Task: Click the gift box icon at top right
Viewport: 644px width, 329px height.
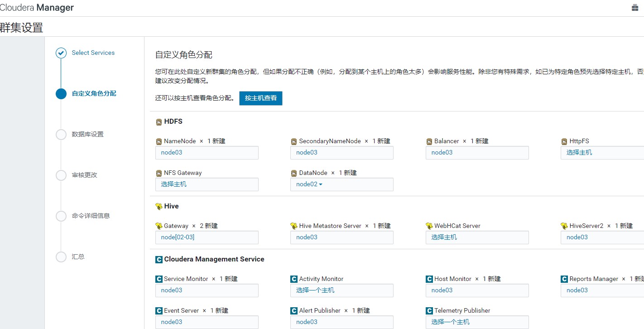Action: pos(635,8)
